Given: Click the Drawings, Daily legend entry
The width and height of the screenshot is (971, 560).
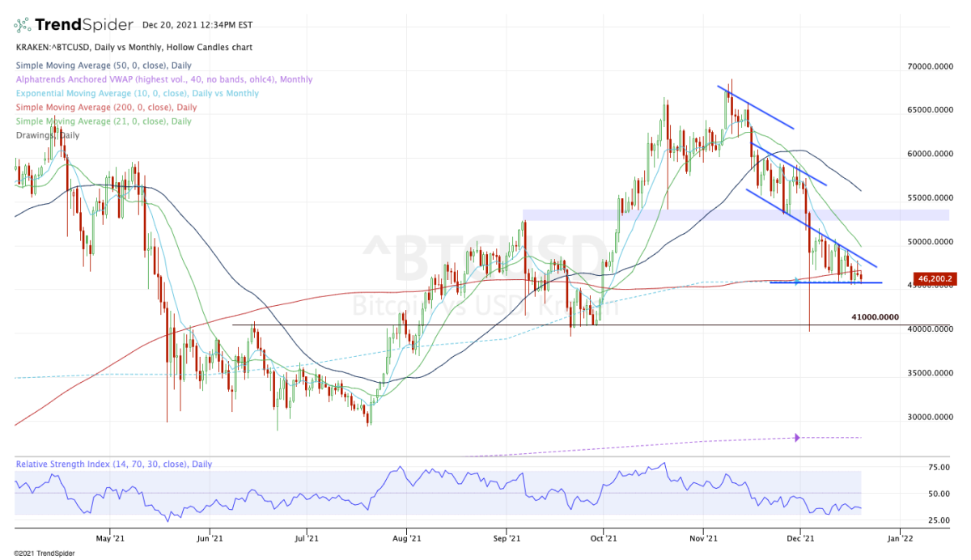Looking at the screenshot, I should point(47,135).
